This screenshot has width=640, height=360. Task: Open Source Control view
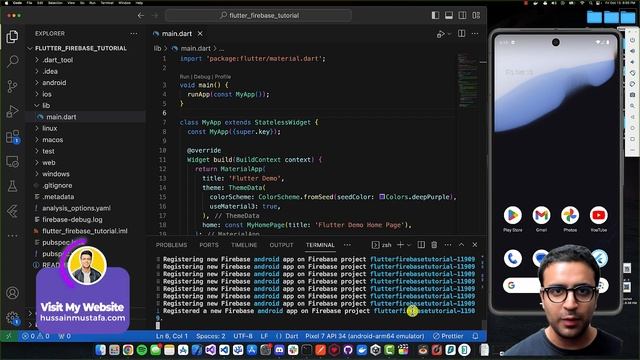point(12,86)
